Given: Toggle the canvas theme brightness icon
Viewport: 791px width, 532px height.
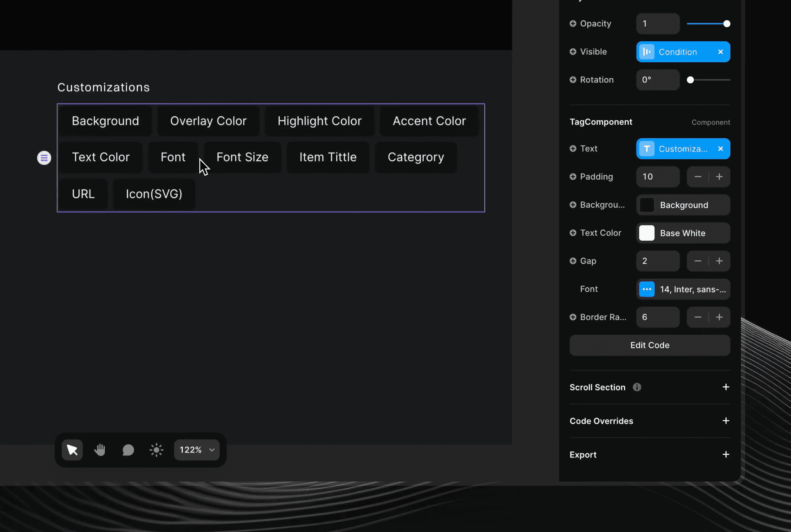Looking at the screenshot, I should [156, 449].
